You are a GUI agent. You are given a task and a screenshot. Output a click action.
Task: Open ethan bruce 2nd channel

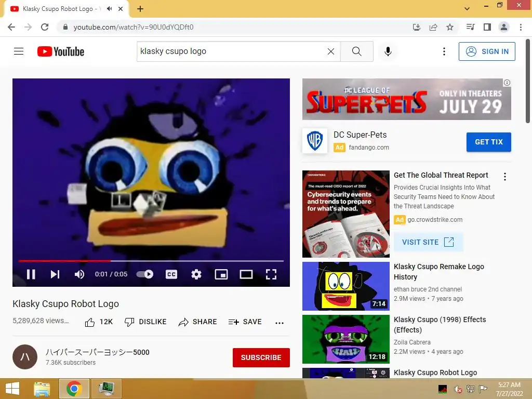pyautogui.click(x=428, y=289)
